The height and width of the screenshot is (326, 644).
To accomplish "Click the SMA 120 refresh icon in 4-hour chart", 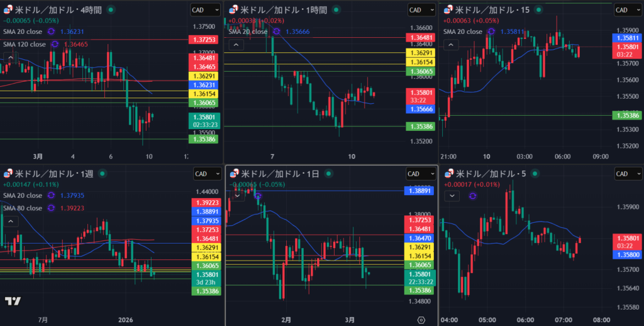I will pyautogui.click(x=55, y=44).
